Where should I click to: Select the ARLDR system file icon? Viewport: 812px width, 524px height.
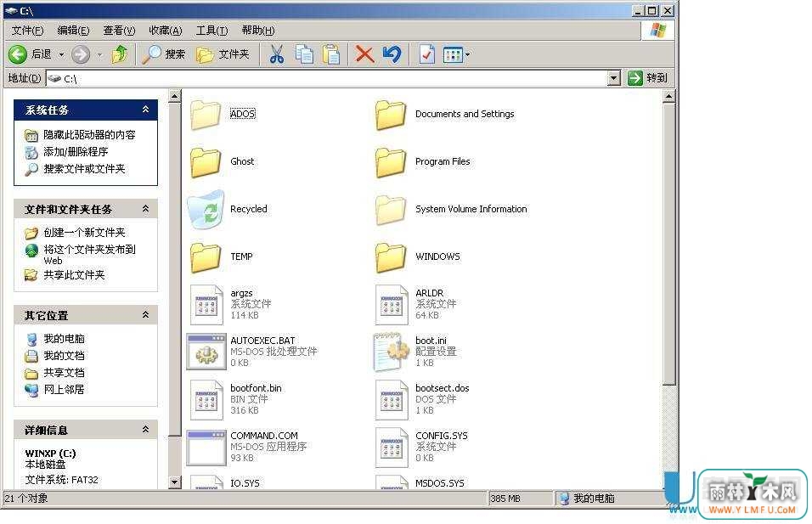pos(392,304)
